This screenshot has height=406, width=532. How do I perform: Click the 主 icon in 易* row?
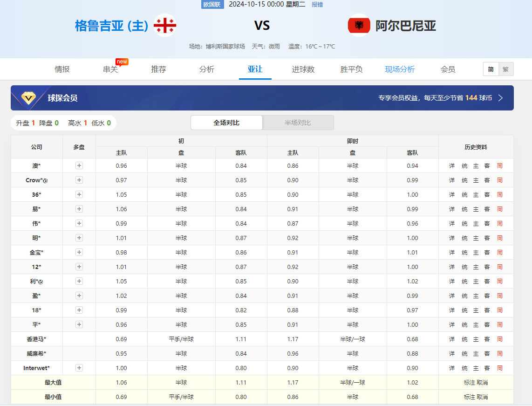coord(476,209)
